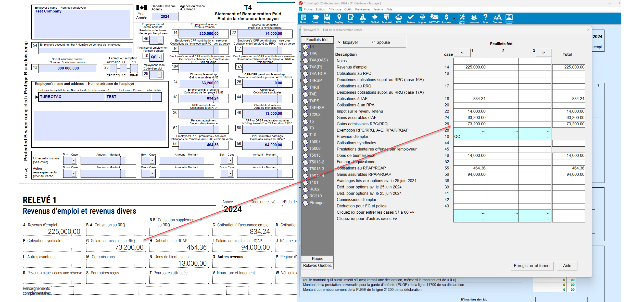
Task: Open Province of employment QC dropdown
Action: pyautogui.click(x=160, y=57)
